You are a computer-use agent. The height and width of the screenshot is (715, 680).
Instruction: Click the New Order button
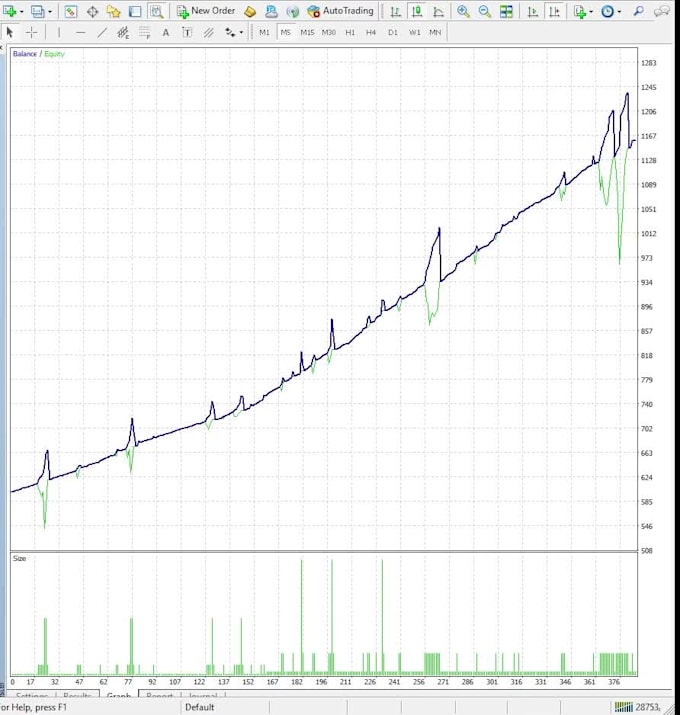(x=206, y=11)
